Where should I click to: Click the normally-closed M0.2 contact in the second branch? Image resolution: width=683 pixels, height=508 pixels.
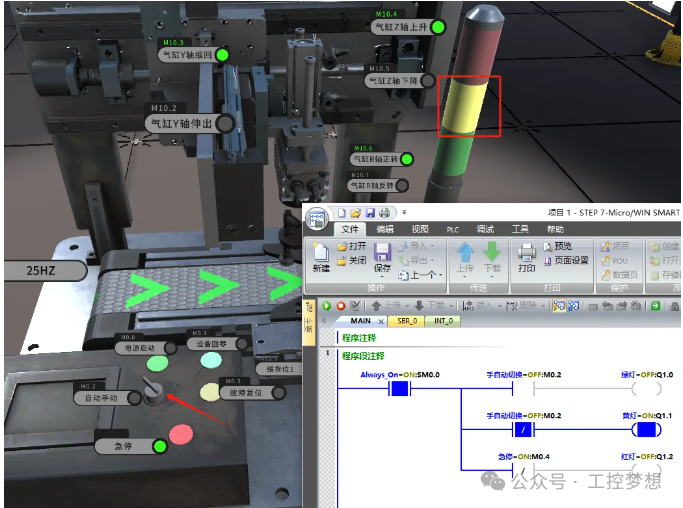[523, 430]
